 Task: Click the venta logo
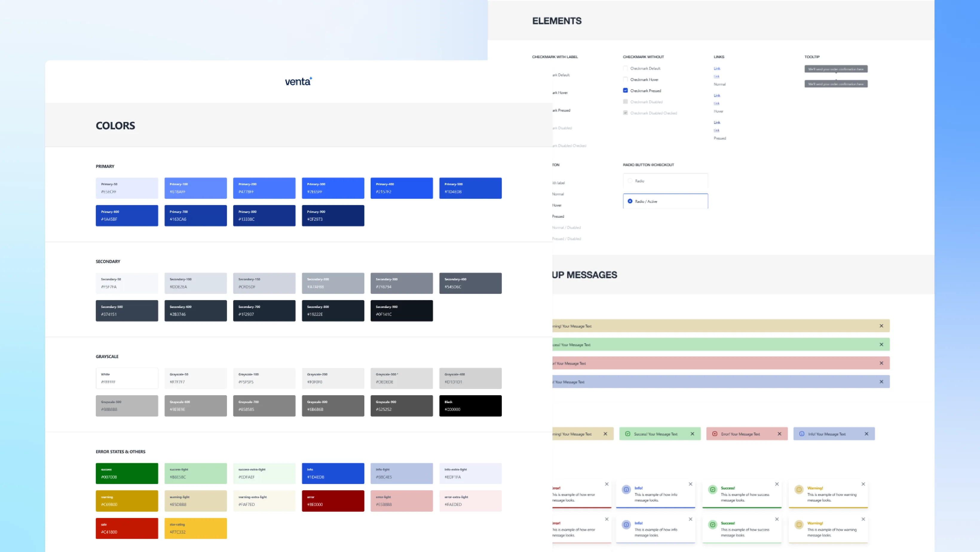pos(298,81)
